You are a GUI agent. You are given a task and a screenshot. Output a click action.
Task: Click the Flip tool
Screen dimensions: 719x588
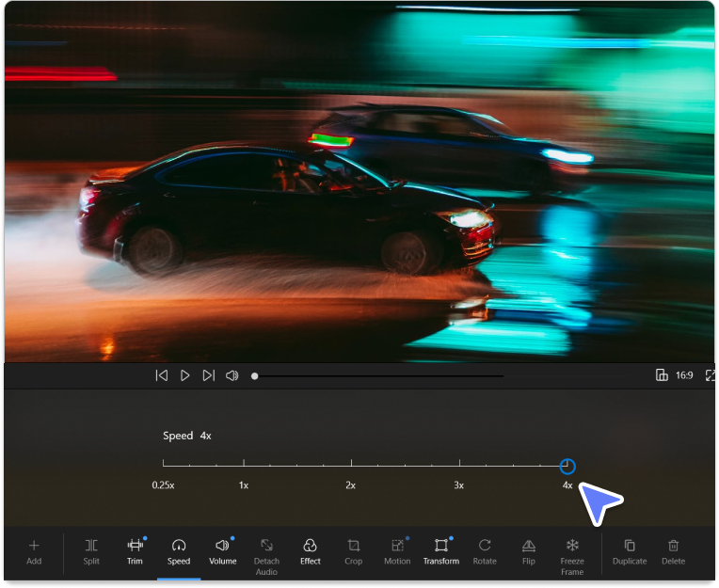[529, 552]
